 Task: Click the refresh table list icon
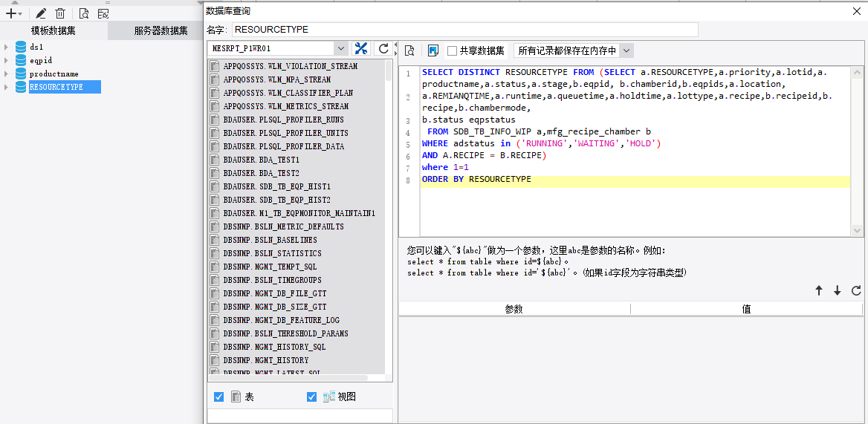click(x=383, y=49)
